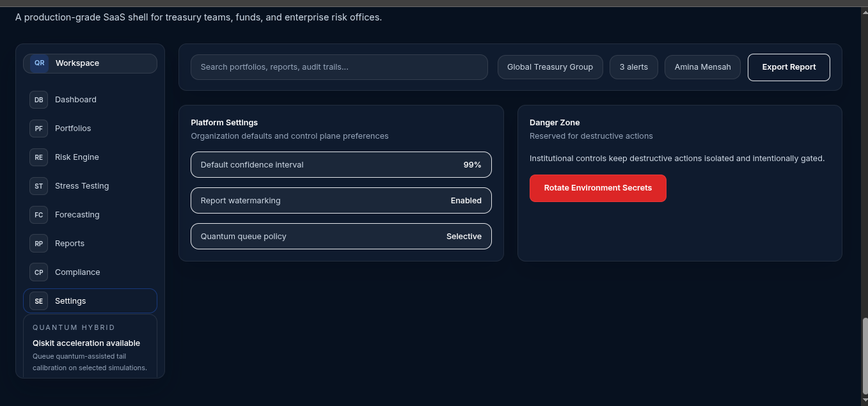Open Reports using the RP icon

pyautogui.click(x=39, y=244)
